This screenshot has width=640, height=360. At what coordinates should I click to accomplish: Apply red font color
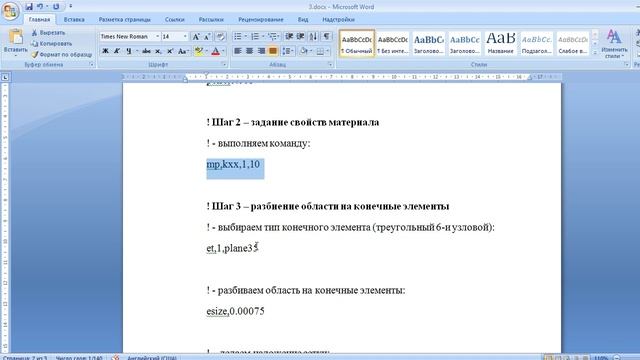(x=216, y=51)
